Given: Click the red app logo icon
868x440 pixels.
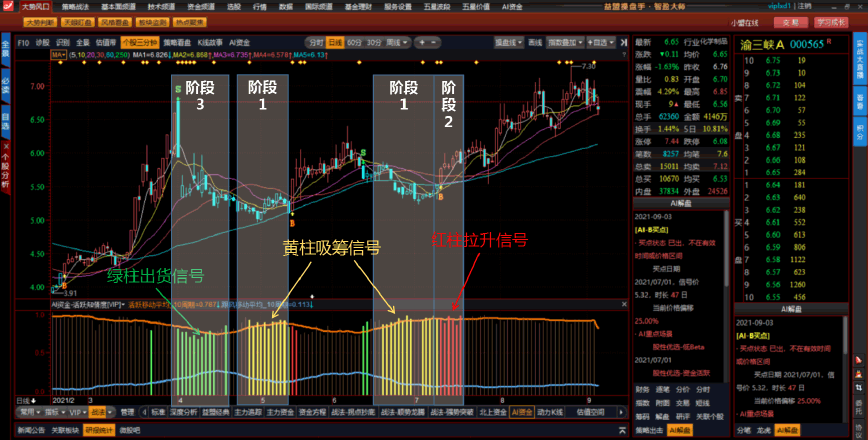Looking at the screenshot, I should point(8,6).
